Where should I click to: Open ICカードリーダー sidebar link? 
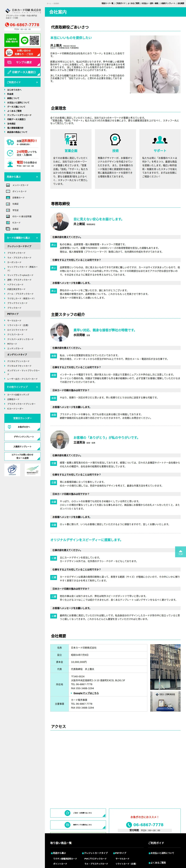pos(15,409)
